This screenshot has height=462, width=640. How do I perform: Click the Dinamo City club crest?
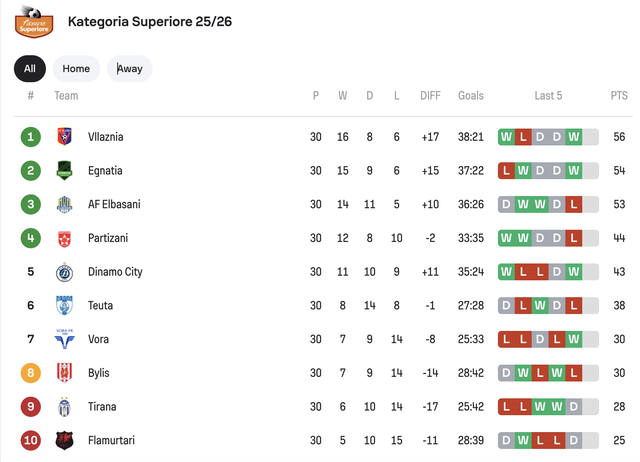tap(64, 272)
